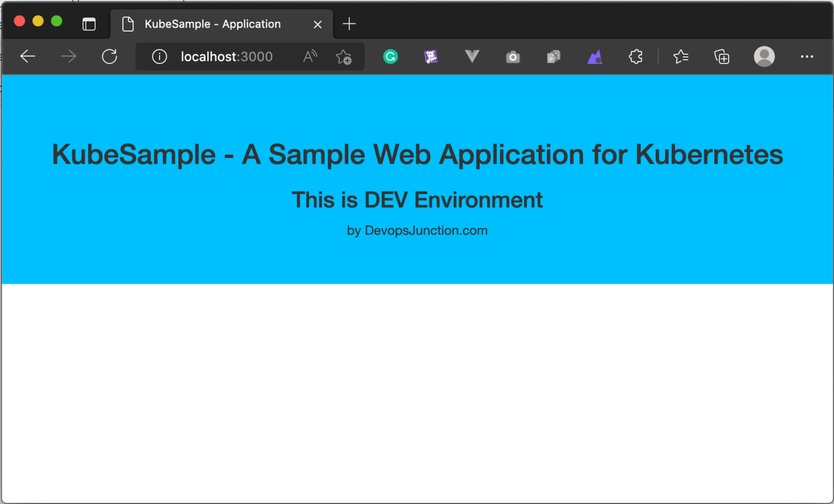Open the Datadog dog extension
The height and width of the screenshot is (504, 834).
click(431, 56)
